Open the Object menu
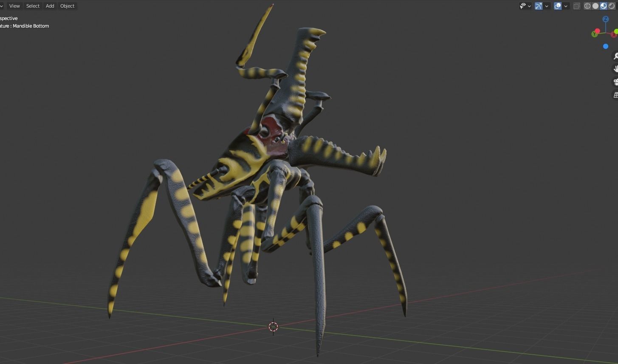618x364 pixels. (x=67, y=6)
